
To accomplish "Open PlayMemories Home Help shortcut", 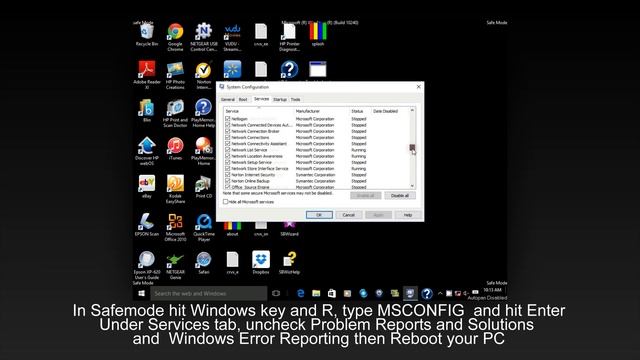I will tap(203, 113).
